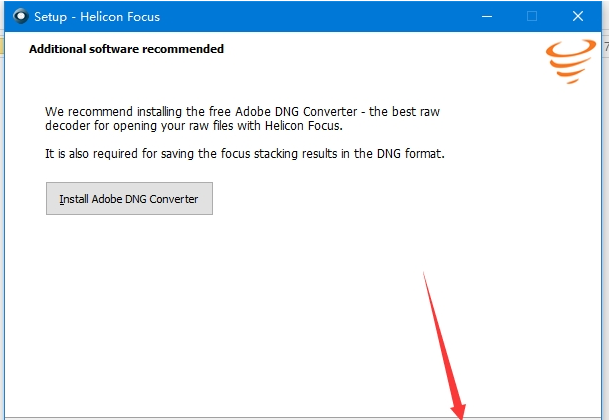Click the greyed-out maximize button
The height and width of the screenshot is (420, 610).
pyautogui.click(x=532, y=16)
